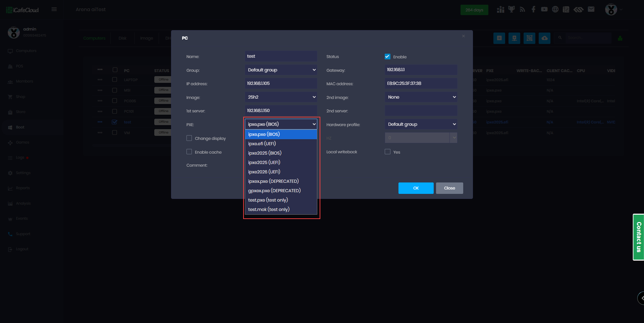Open the Logs menu in the sidebar

(x=19, y=157)
